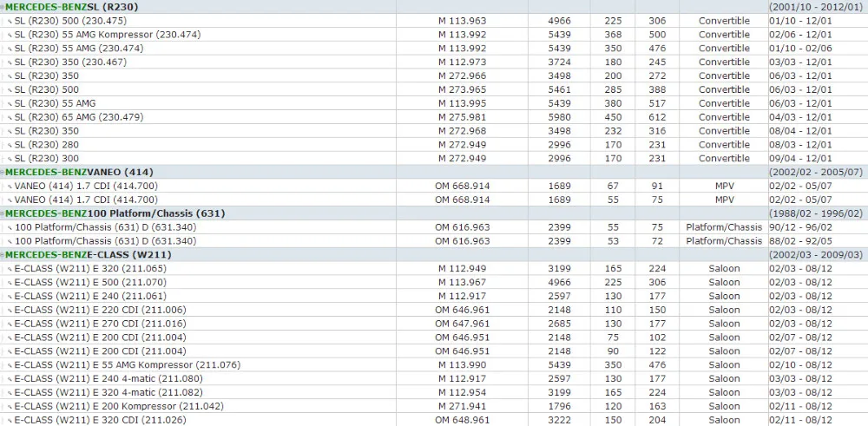Viewport: 868px width, 426px height.
Task: Click the row icon beside E 55 AMG Kompressor
Action: point(10,365)
